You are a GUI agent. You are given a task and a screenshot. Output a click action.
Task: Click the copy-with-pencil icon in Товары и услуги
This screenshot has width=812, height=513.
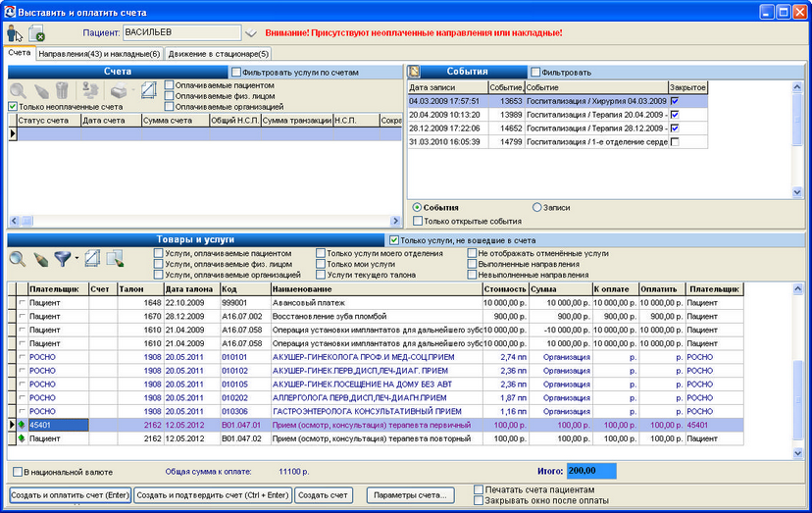pos(115,259)
